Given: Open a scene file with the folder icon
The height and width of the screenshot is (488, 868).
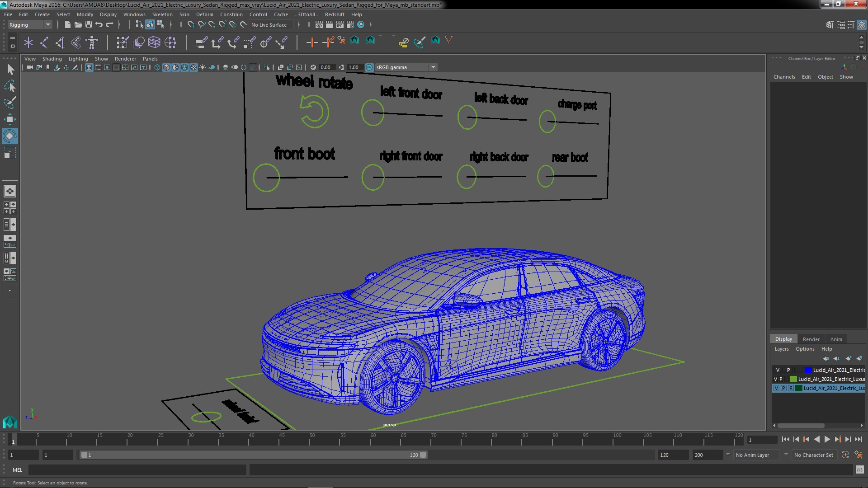Looking at the screenshot, I should (78, 25).
